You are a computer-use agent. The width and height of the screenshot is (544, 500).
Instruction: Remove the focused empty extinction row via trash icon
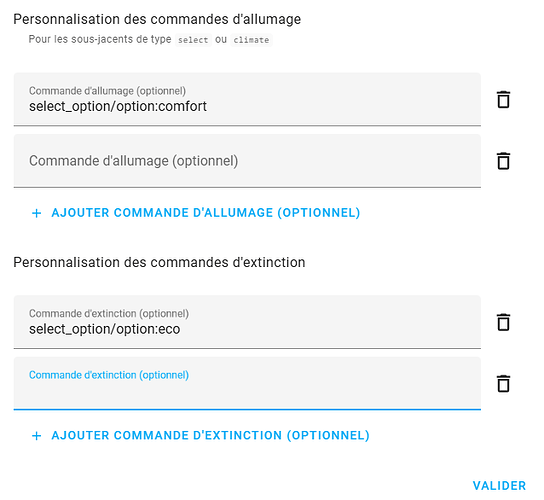(x=503, y=384)
